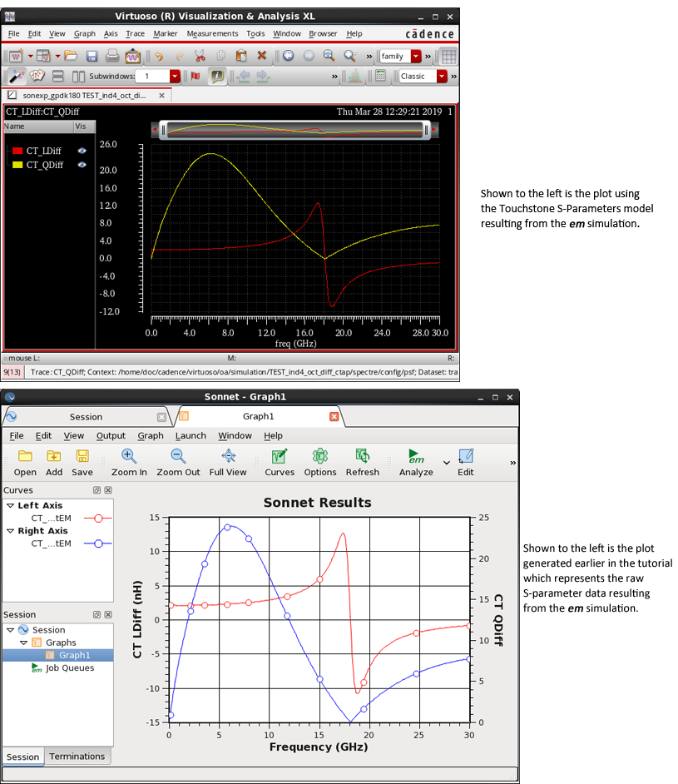Image resolution: width=678 pixels, height=784 pixels.
Task: Collapse the Left Axis tree node
Action: pos(10,505)
